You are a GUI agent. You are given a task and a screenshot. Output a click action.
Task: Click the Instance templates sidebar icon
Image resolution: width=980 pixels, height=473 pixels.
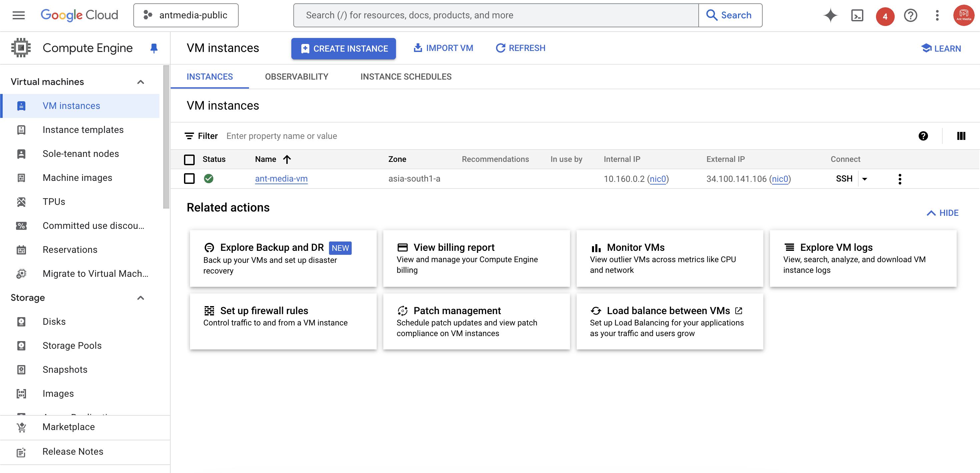pos(21,129)
